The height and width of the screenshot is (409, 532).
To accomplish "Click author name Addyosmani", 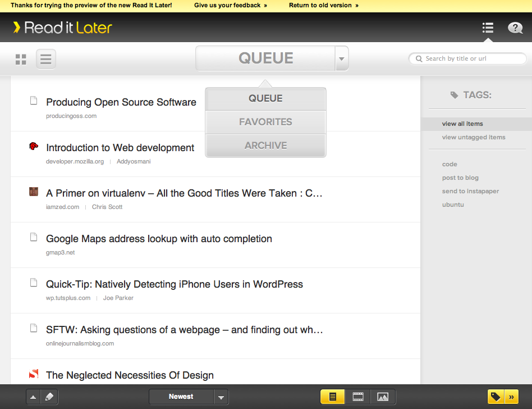I will (x=134, y=161).
